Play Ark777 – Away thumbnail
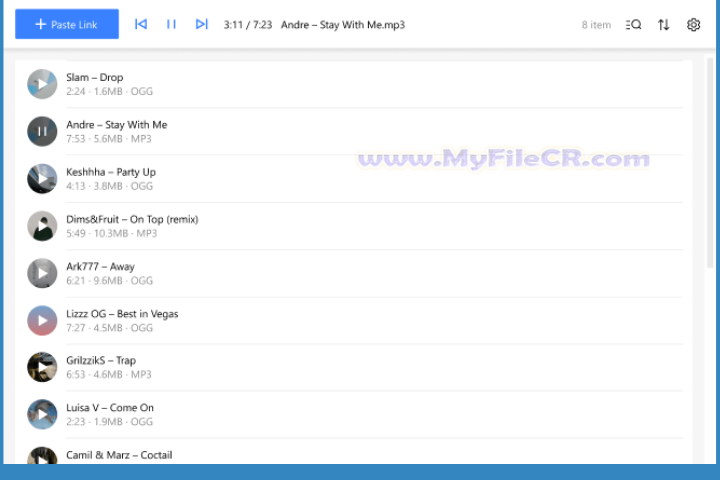The height and width of the screenshot is (480, 720). (42, 273)
